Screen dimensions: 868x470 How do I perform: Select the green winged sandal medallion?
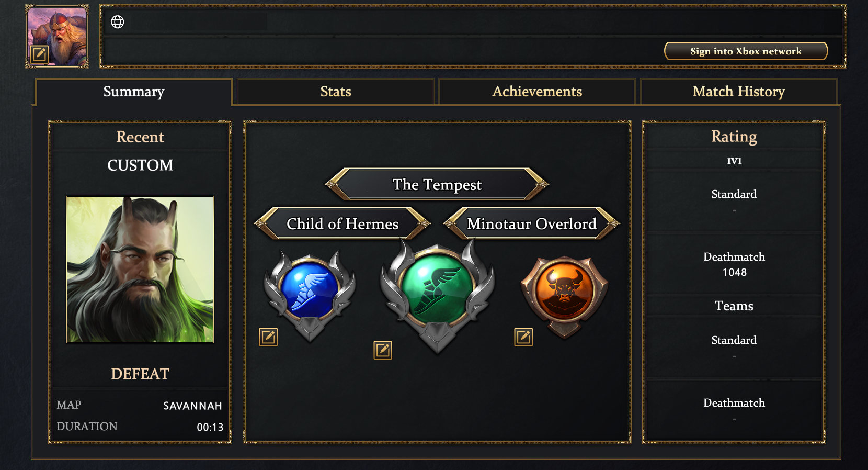click(437, 291)
